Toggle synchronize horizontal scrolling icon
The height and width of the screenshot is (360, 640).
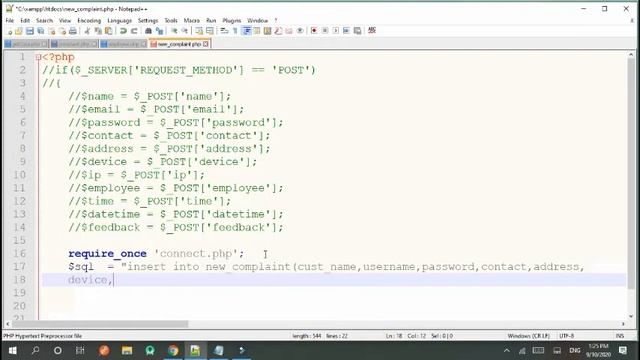(210, 31)
